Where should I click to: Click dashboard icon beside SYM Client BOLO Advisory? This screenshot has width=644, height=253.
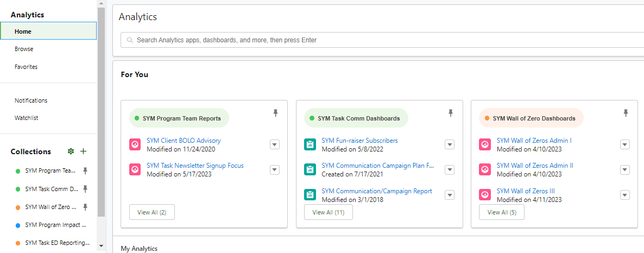pos(135,144)
